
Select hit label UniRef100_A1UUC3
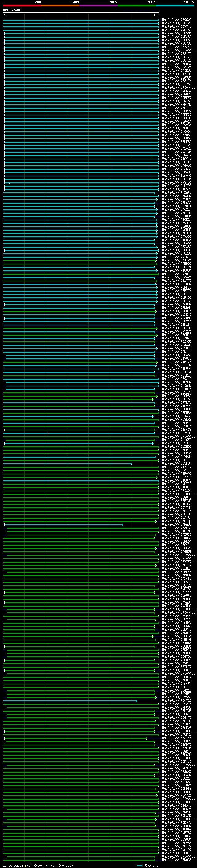[x=177, y=853]
